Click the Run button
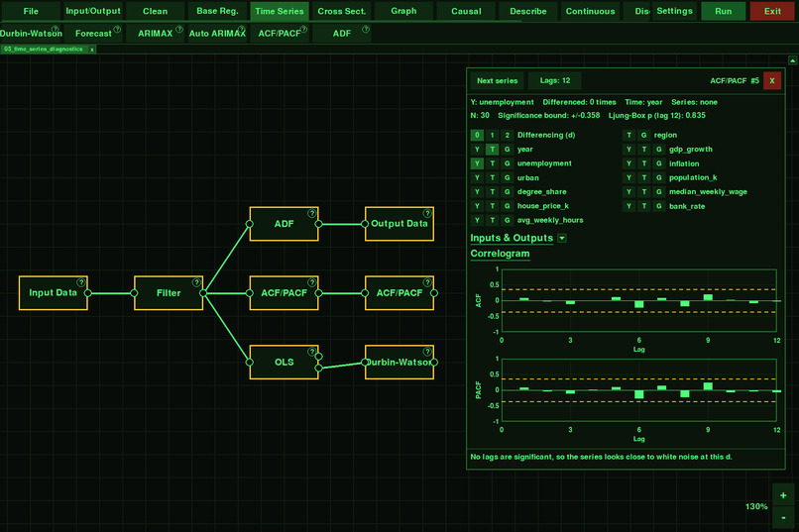Screen dimensions: 799x532 723,11
